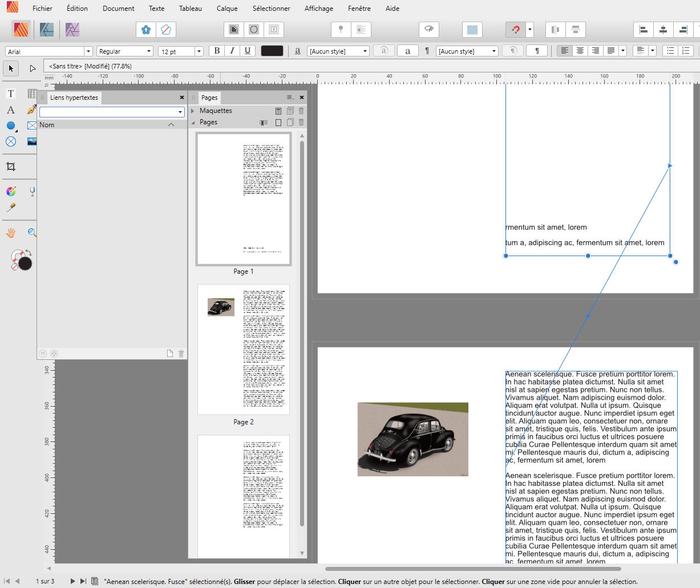Open the Affichage menu
The image size is (700, 588).
coord(318,9)
